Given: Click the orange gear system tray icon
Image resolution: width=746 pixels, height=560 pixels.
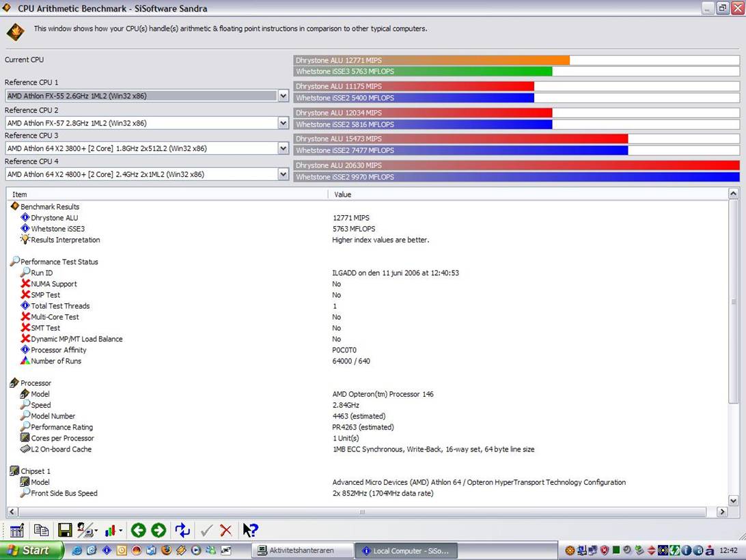Looking at the screenshot, I should [570, 550].
